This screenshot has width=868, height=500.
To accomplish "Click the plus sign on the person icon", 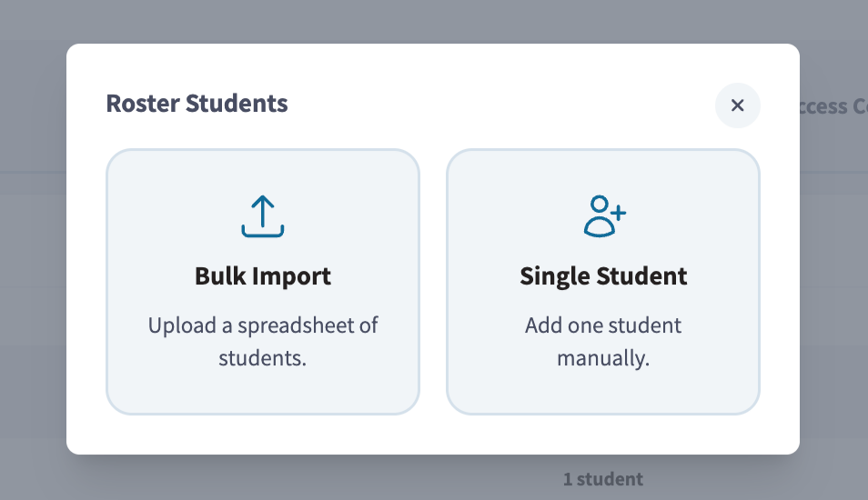I will point(619,213).
